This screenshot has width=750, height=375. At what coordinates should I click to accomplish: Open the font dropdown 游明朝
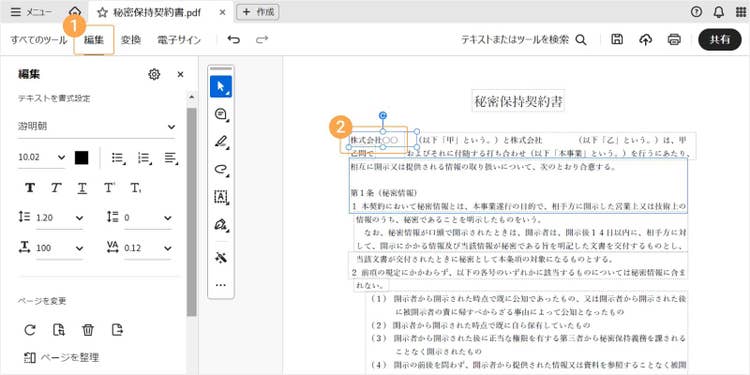coord(96,127)
